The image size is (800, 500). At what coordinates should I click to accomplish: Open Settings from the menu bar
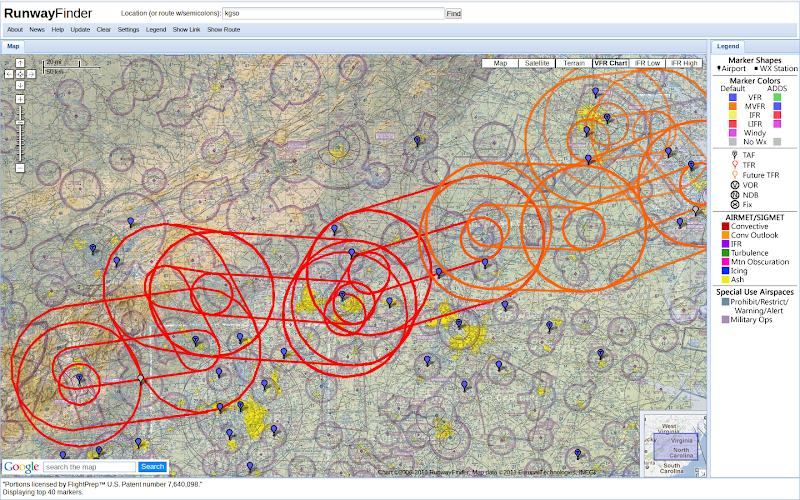pyautogui.click(x=128, y=30)
